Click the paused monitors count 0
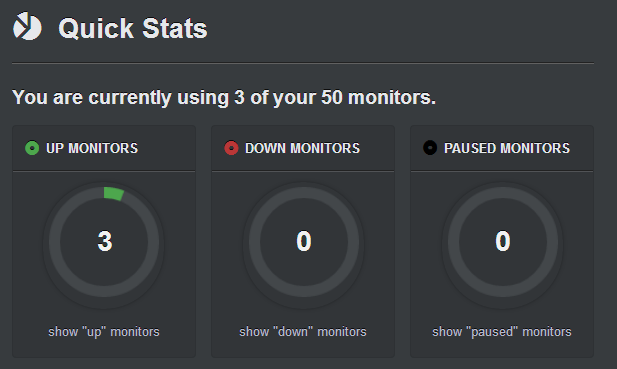Viewport: 617px width, 369px height. [x=503, y=241]
